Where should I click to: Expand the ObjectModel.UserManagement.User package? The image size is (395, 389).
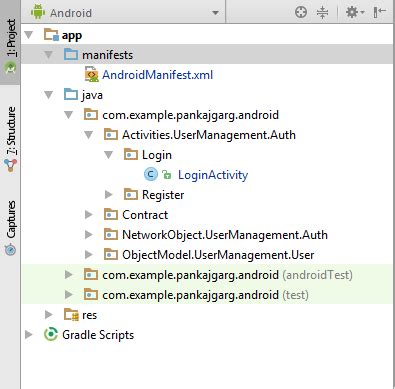point(89,255)
